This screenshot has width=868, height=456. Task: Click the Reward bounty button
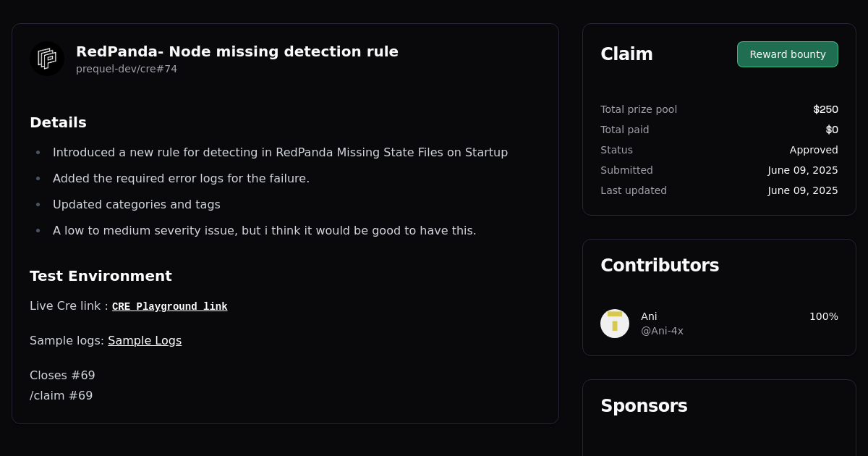tap(787, 54)
